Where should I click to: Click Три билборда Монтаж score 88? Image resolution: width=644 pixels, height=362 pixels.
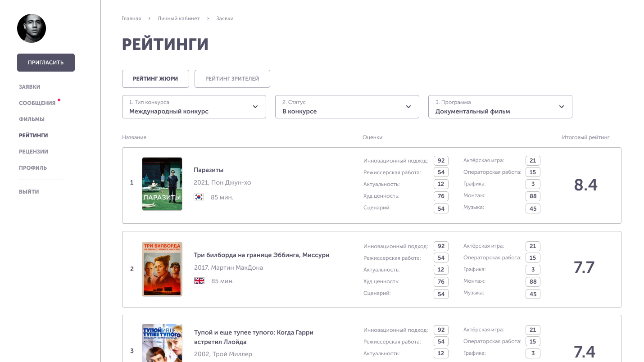(533, 282)
